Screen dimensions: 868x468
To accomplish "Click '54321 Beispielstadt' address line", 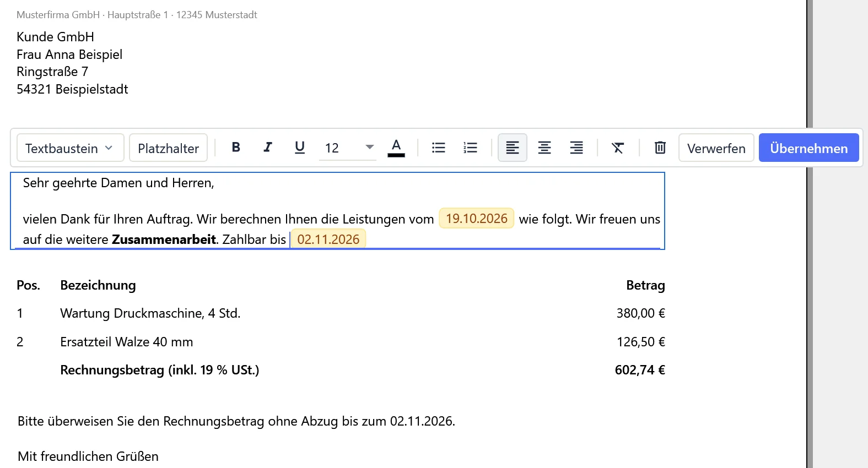I will click(x=72, y=89).
